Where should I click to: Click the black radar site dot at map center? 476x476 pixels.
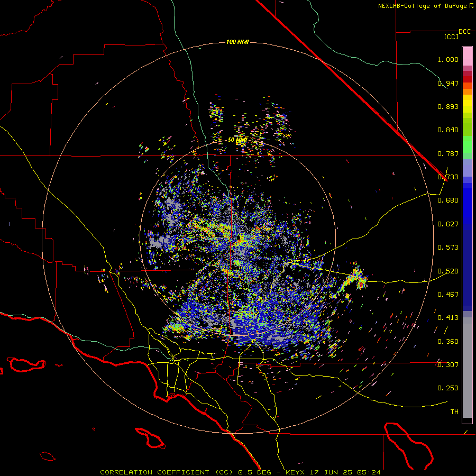239,236
